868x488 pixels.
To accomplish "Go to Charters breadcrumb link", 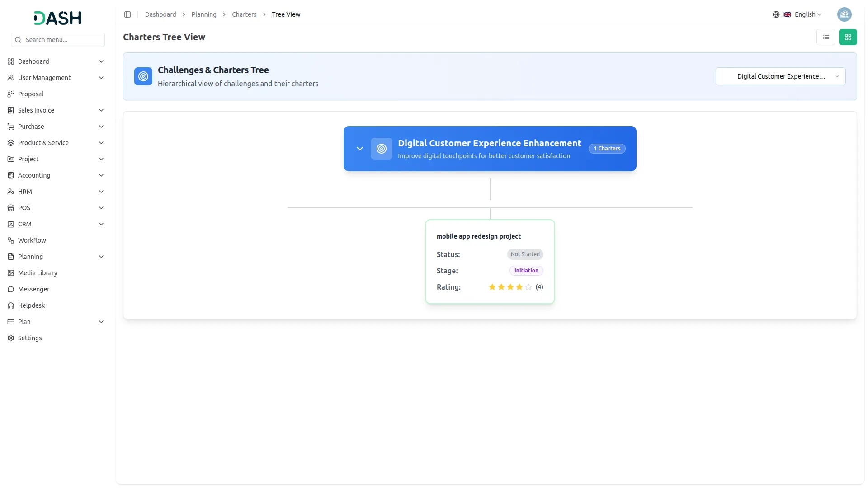I will click(x=244, y=14).
